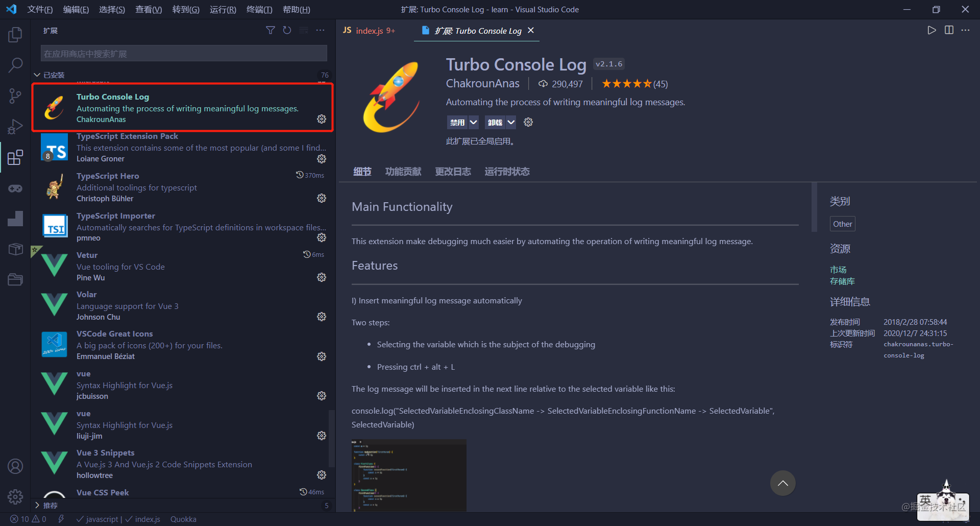Open the Help menu
Viewport: 980px width, 526px height.
296,9
